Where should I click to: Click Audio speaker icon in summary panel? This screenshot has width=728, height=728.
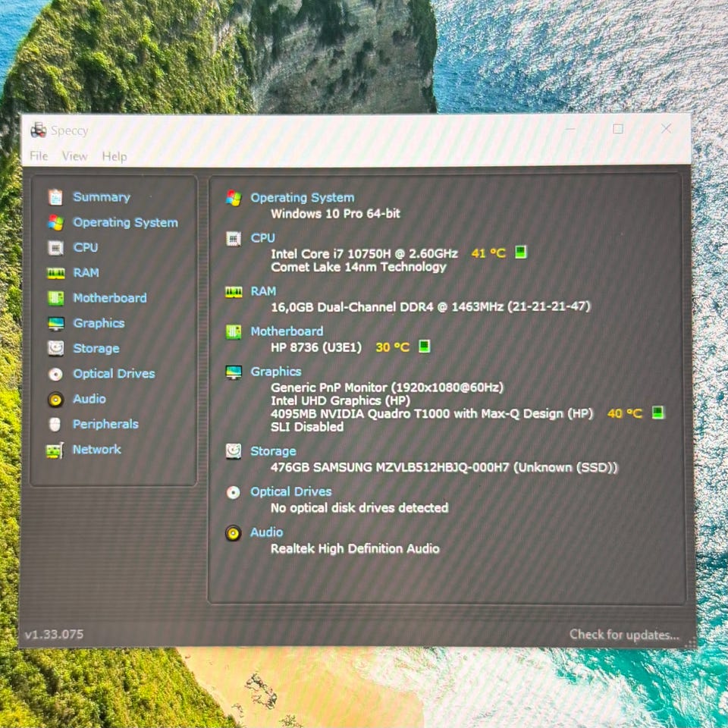coord(233,533)
